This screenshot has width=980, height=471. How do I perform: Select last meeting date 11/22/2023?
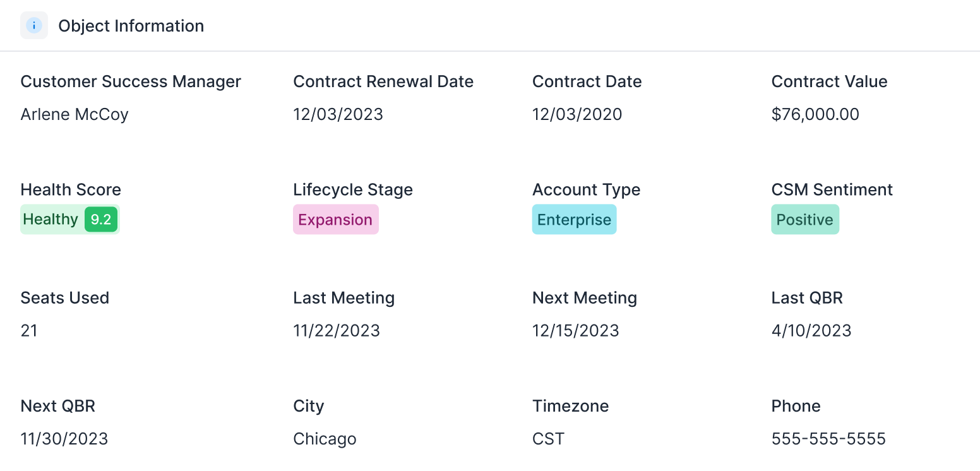pyautogui.click(x=337, y=331)
